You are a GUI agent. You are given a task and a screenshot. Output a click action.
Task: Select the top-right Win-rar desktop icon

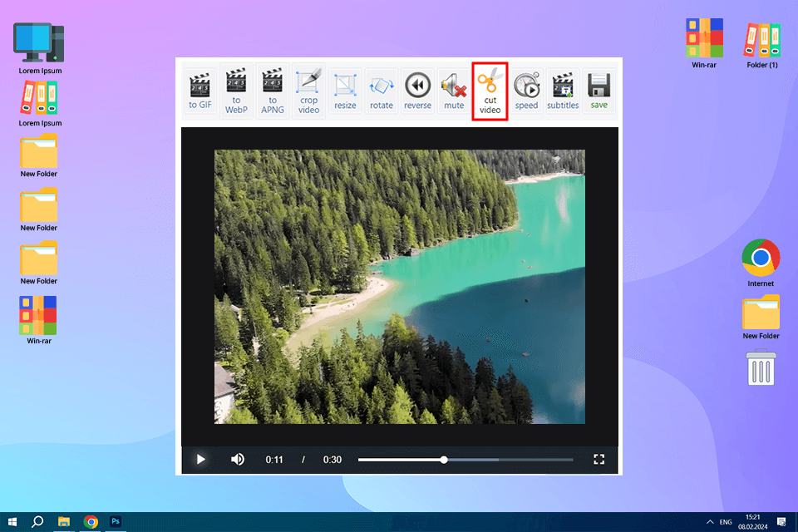(x=704, y=43)
